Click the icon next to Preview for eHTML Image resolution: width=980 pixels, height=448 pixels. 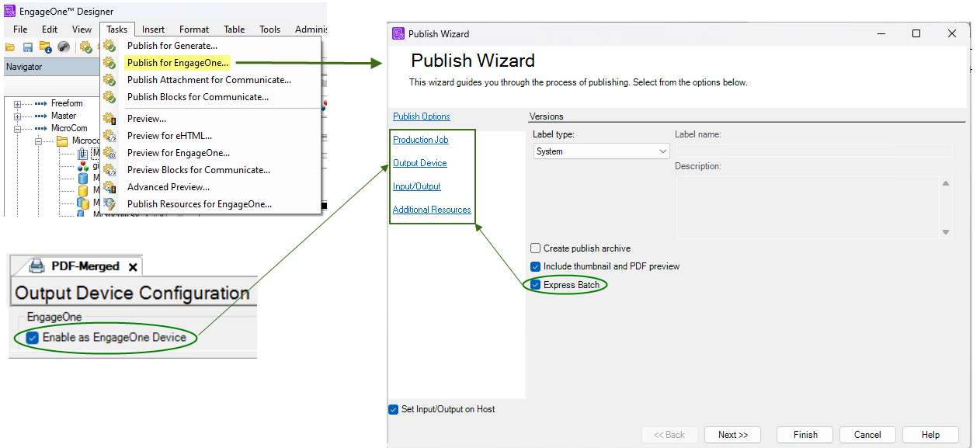[x=109, y=136]
